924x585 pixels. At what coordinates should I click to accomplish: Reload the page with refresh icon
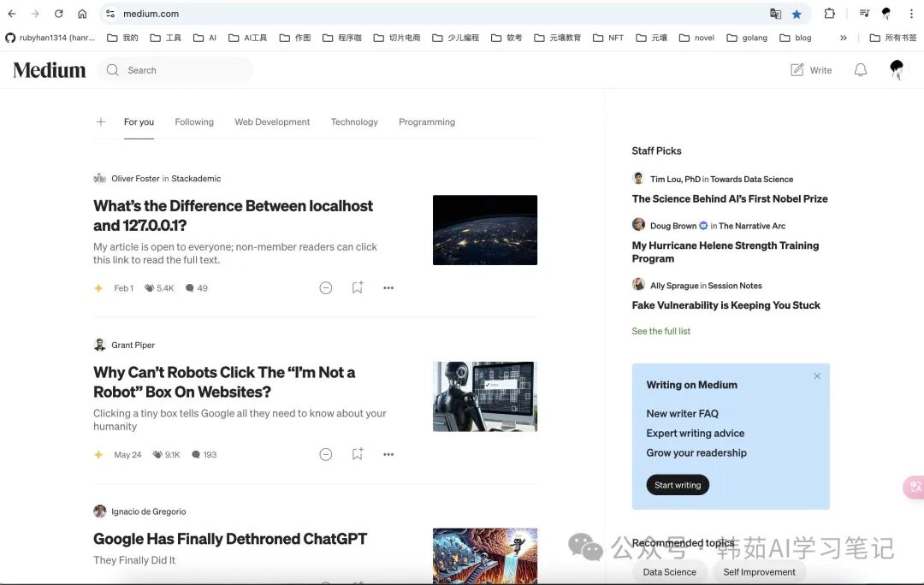click(x=58, y=14)
